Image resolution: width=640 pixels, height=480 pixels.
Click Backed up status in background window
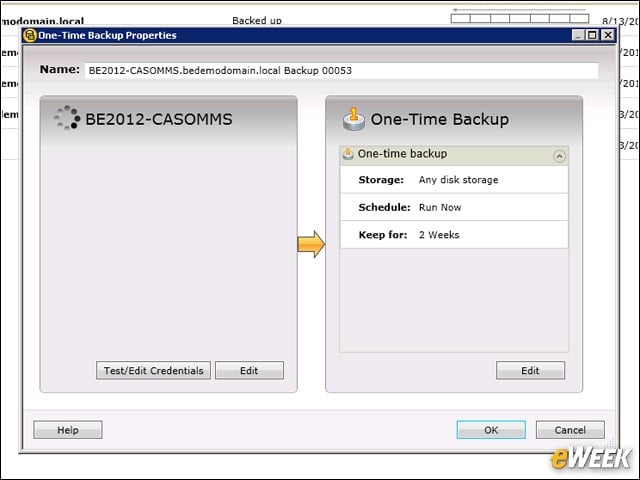[257, 20]
